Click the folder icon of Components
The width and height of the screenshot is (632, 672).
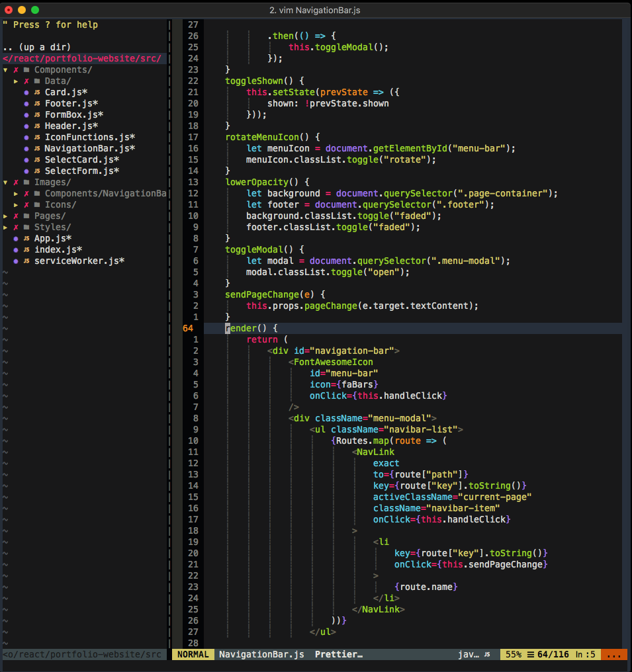(x=26, y=69)
